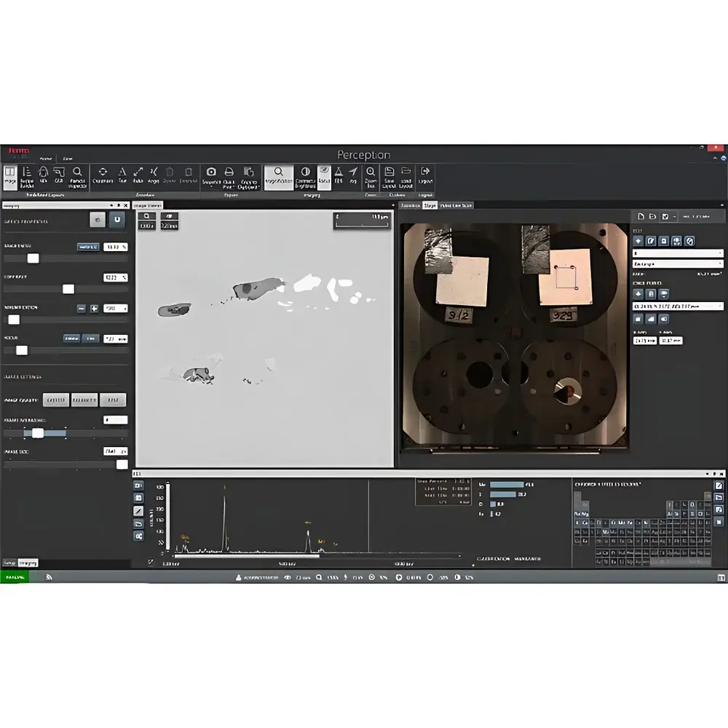Click the new file icon in stage toolbar
The height and width of the screenshot is (728, 728).
[x=641, y=216]
